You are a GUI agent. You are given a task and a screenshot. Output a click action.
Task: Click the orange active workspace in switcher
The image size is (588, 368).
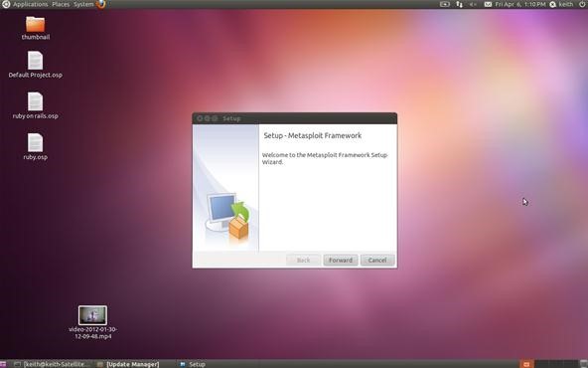pos(526,364)
